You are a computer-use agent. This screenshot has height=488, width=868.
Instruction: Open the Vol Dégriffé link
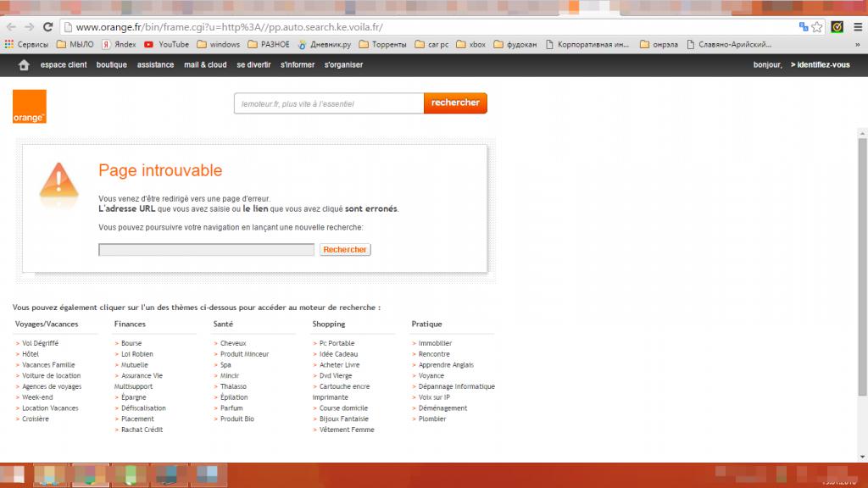(40, 343)
